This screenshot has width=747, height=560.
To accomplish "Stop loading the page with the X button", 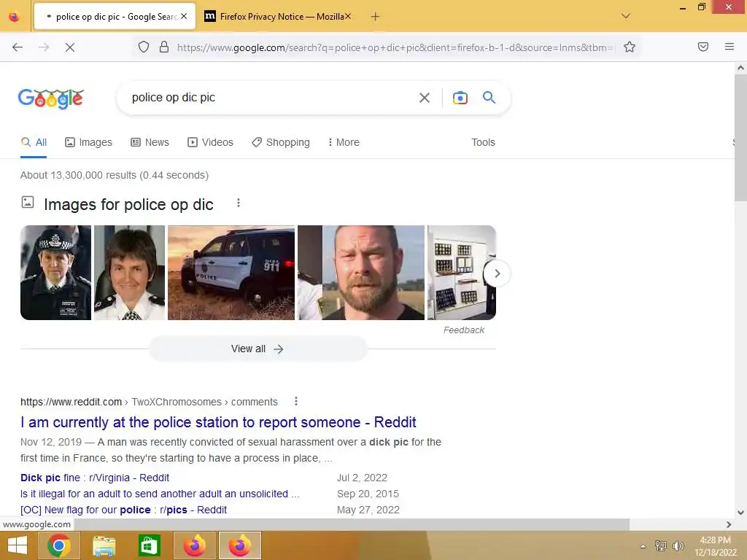I will click(x=70, y=47).
